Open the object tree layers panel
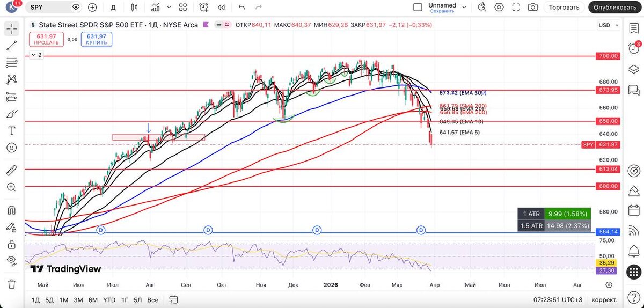Viewport: 644px width, 308px height. click(633, 69)
